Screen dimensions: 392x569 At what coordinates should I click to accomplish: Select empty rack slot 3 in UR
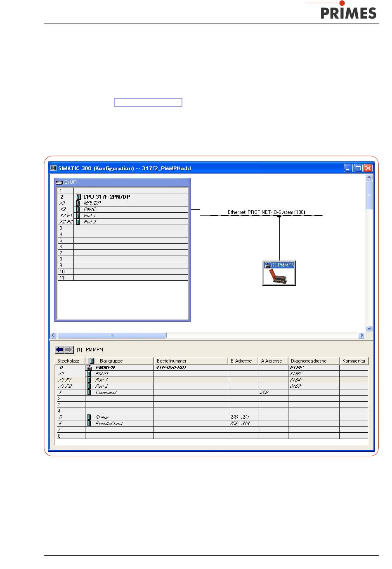pyautogui.click(x=123, y=228)
